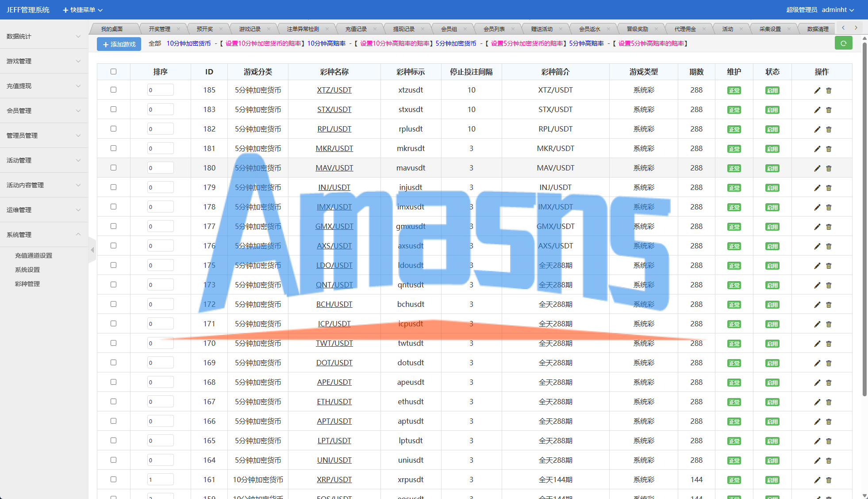Click the green refresh icon button

843,43
